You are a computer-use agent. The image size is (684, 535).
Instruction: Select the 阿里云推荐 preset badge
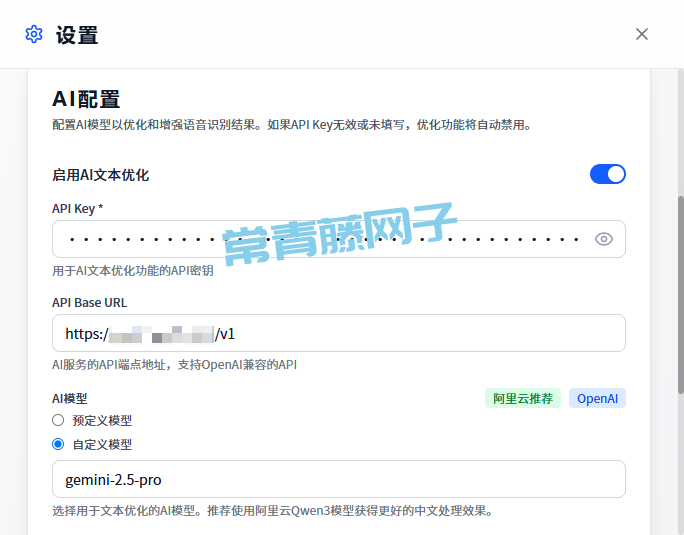point(523,398)
